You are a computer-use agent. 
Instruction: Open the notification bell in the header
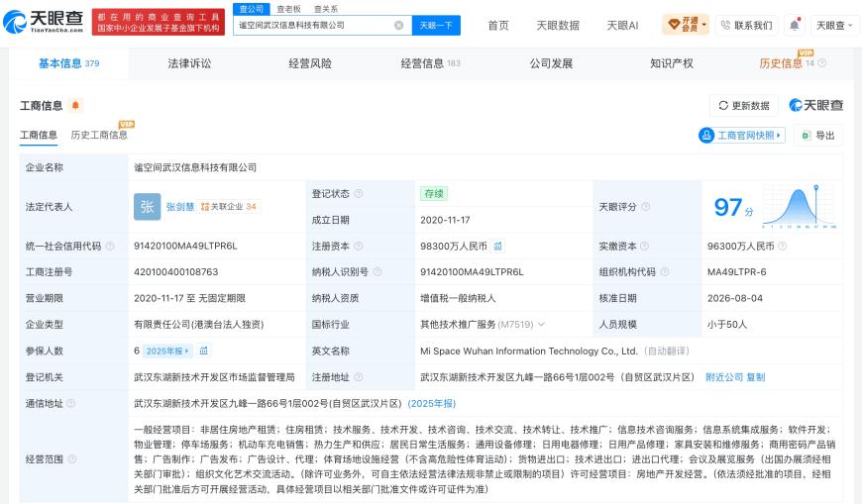point(795,25)
